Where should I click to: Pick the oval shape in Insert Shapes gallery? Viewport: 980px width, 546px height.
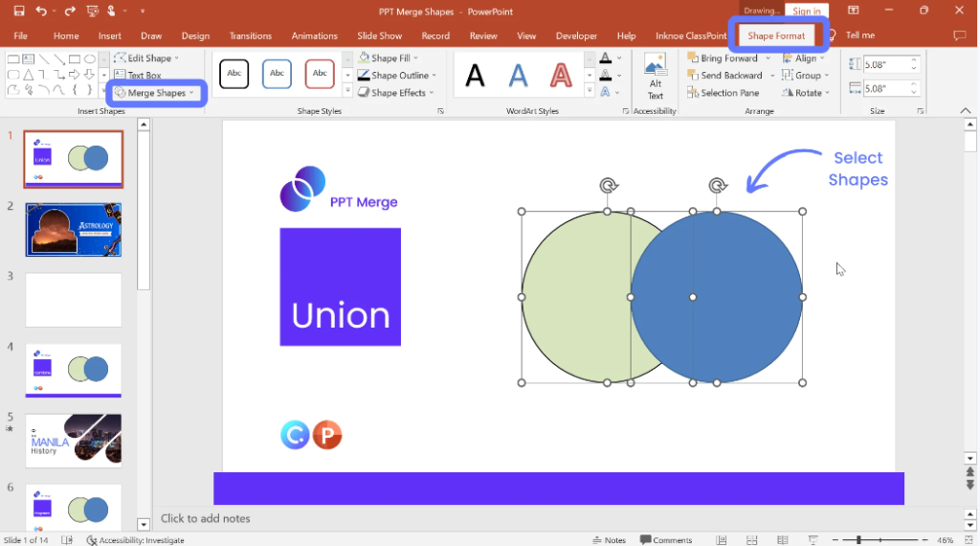click(x=89, y=58)
